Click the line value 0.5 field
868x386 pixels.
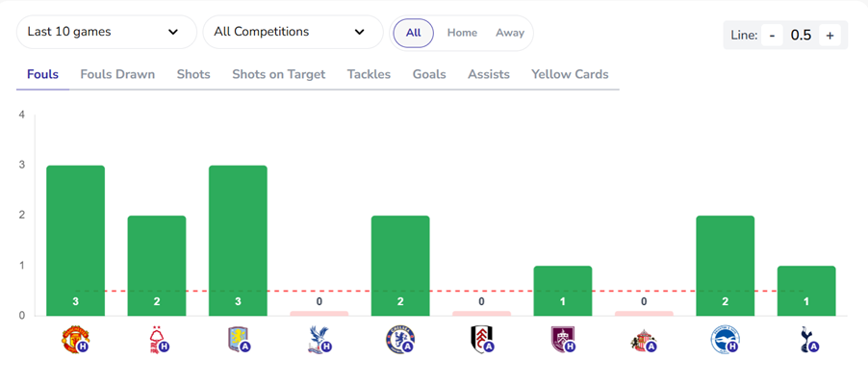point(801,36)
